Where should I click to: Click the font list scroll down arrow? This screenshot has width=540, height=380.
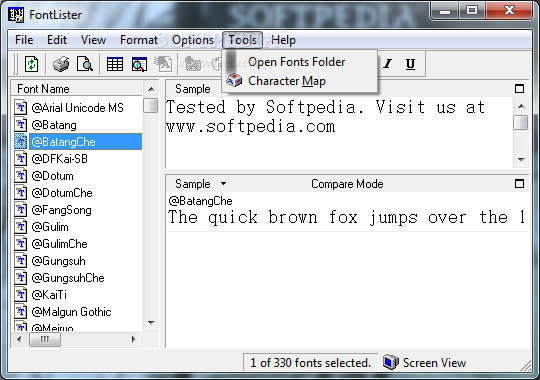[151, 322]
